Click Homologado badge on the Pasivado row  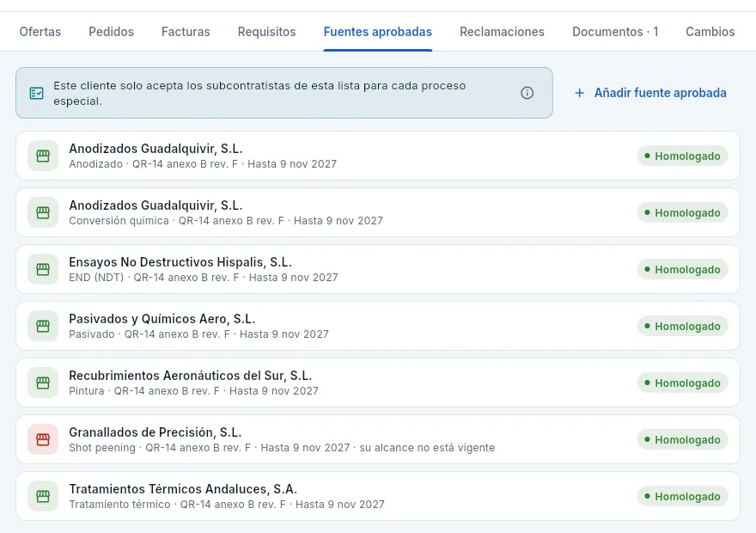click(682, 326)
